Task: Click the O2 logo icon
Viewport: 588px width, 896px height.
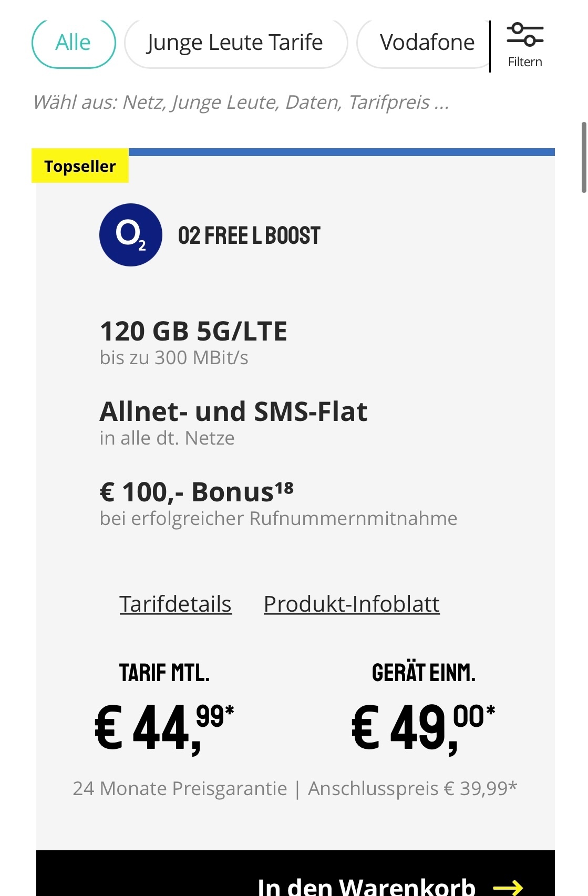Action: [x=131, y=235]
